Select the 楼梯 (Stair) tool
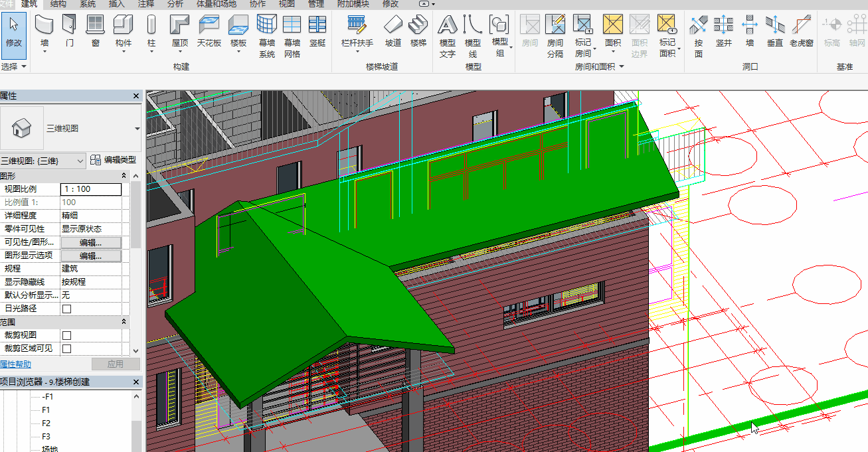This screenshot has width=868, height=452. [x=418, y=25]
